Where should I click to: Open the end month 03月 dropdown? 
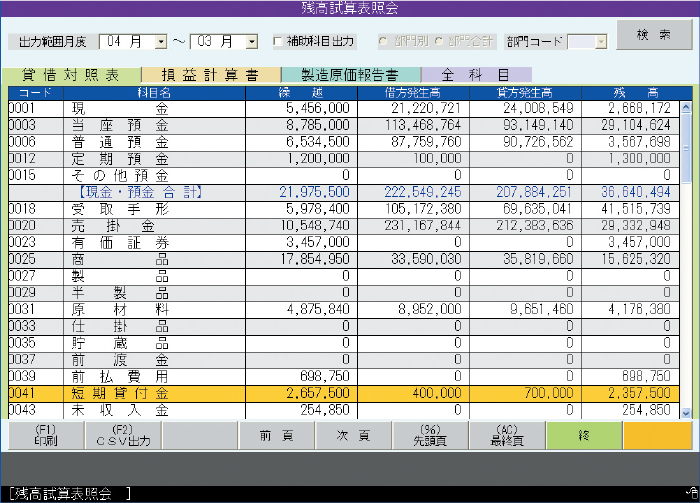(250, 42)
